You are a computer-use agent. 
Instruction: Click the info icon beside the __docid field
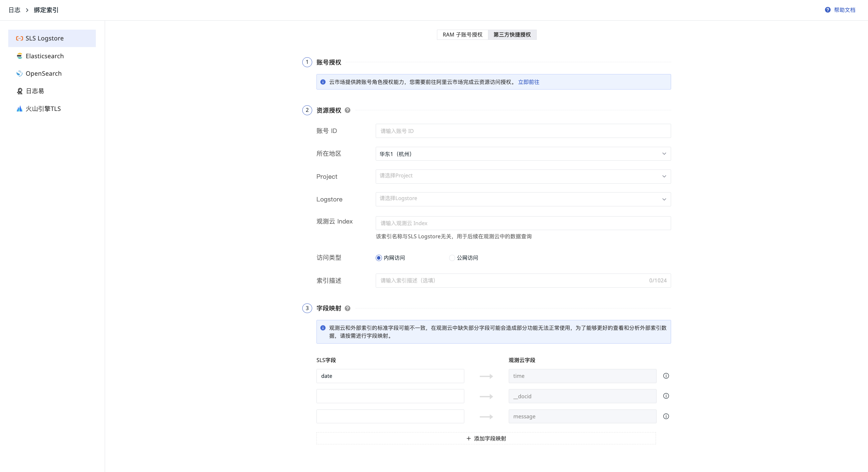pos(666,396)
